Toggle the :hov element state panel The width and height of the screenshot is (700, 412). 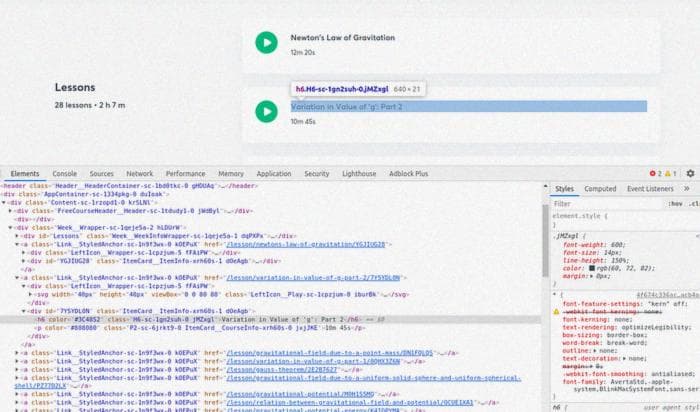point(675,204)
